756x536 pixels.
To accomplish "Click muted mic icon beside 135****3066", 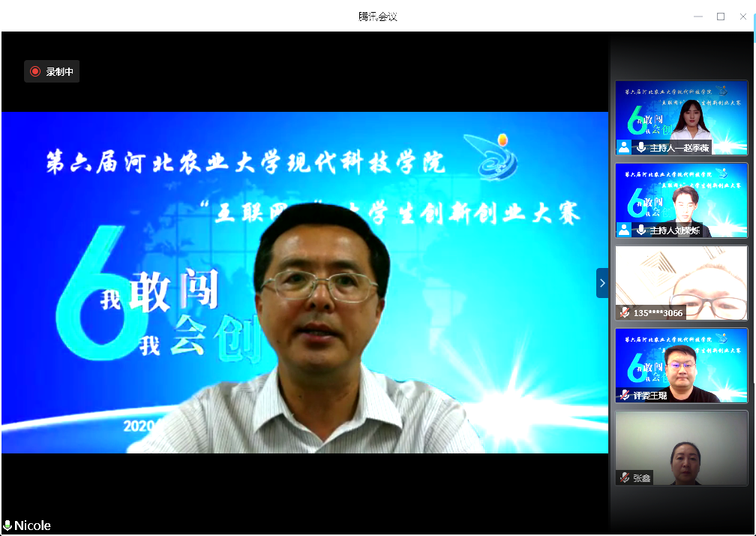I will 624,312.
